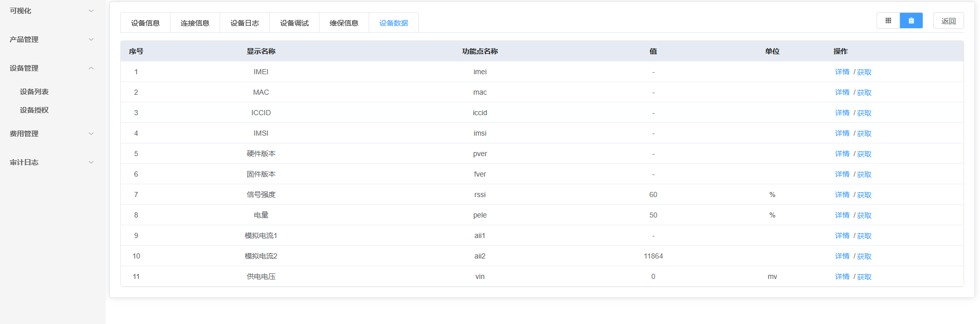980x324 pixels.
Task: Click 详情 in the 硬件版本 row
Action: 842,154
